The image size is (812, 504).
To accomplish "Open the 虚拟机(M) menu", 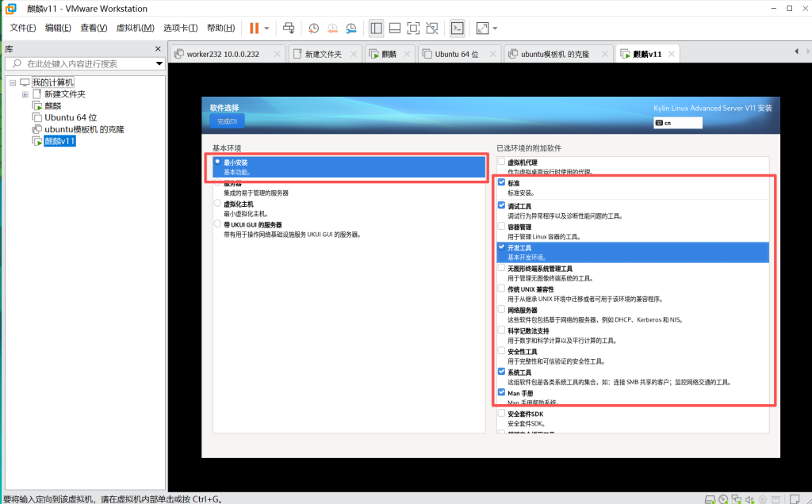I will pos(135,28).
